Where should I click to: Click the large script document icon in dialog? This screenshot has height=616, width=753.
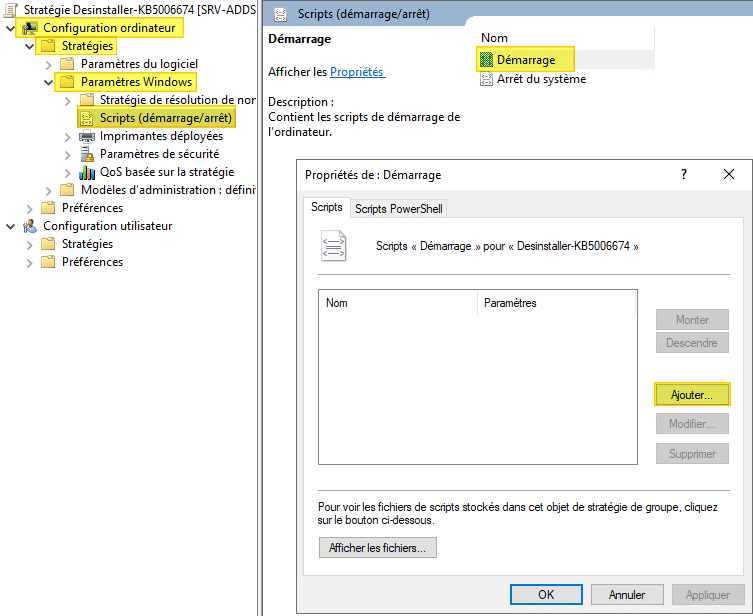(333, 246)
